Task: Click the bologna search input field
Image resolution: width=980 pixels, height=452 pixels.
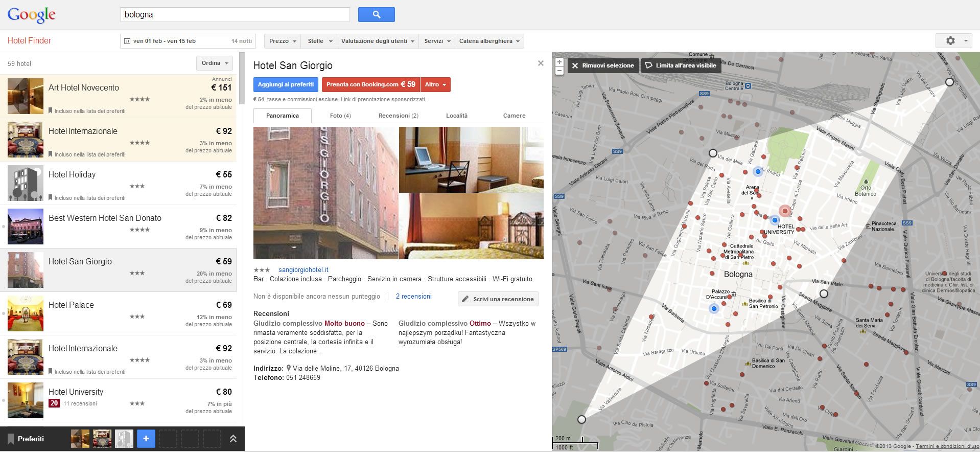Action: [x=235, y=15]
